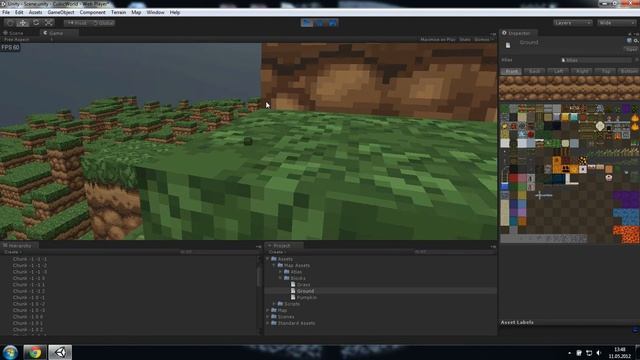Click the Play button
Image resolution: width=640 pixels, height=360 pixels.
[307, 23]
